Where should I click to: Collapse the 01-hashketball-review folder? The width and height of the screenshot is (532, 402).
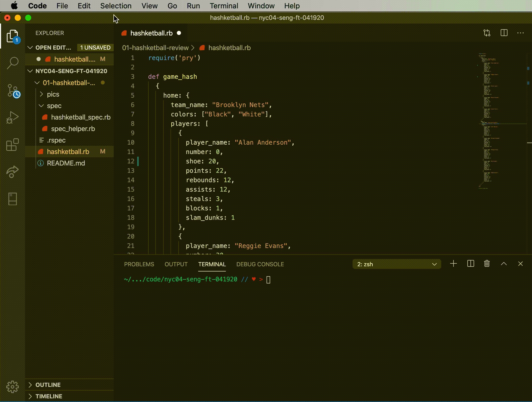(37, 83)
